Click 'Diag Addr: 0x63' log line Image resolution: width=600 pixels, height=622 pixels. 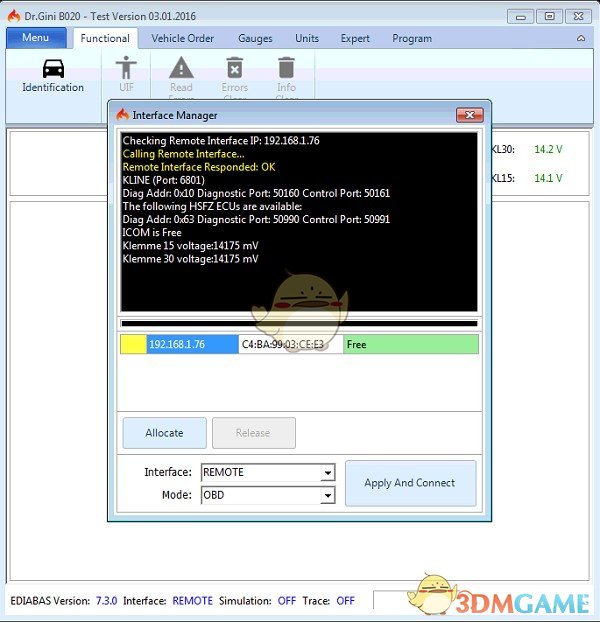(256, 219)
